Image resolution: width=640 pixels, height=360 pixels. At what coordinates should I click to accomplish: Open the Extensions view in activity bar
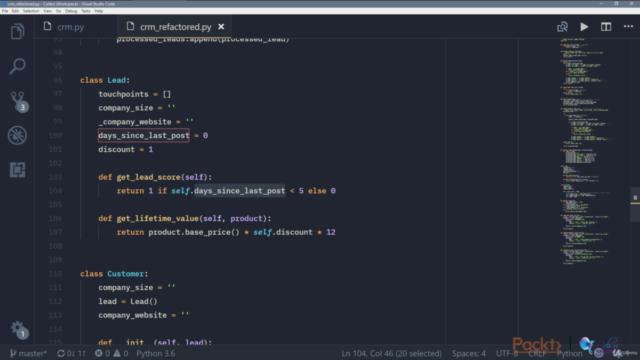[x=17, y=170]
